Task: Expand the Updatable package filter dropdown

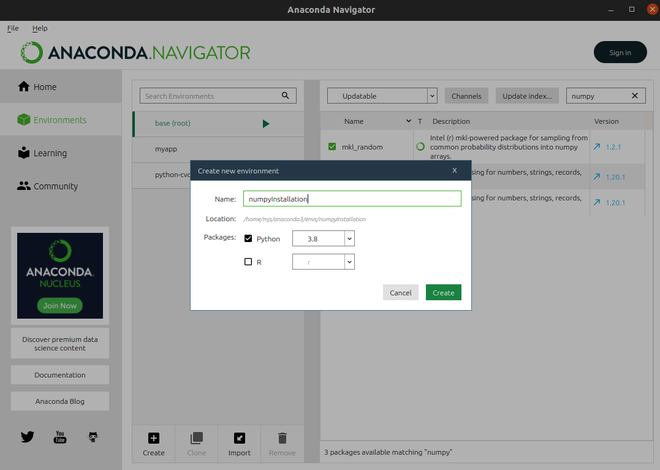Action: 432,96
